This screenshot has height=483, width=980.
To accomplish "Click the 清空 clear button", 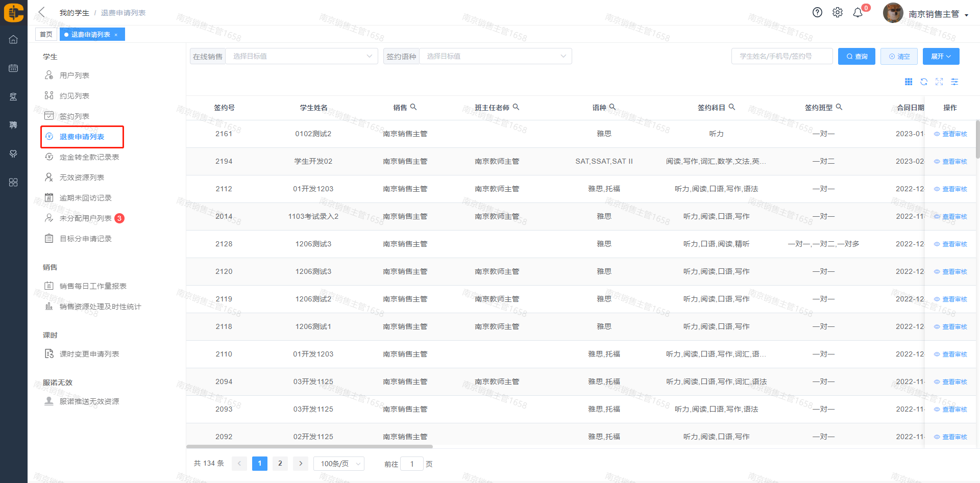I will [x=899, y=56].
